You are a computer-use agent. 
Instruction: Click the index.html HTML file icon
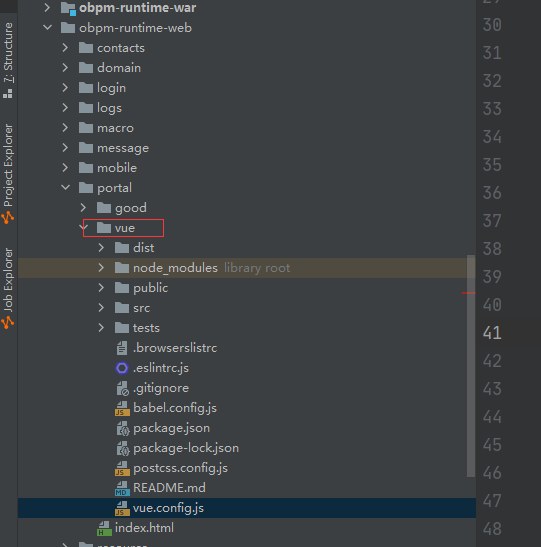pos(104,528)
